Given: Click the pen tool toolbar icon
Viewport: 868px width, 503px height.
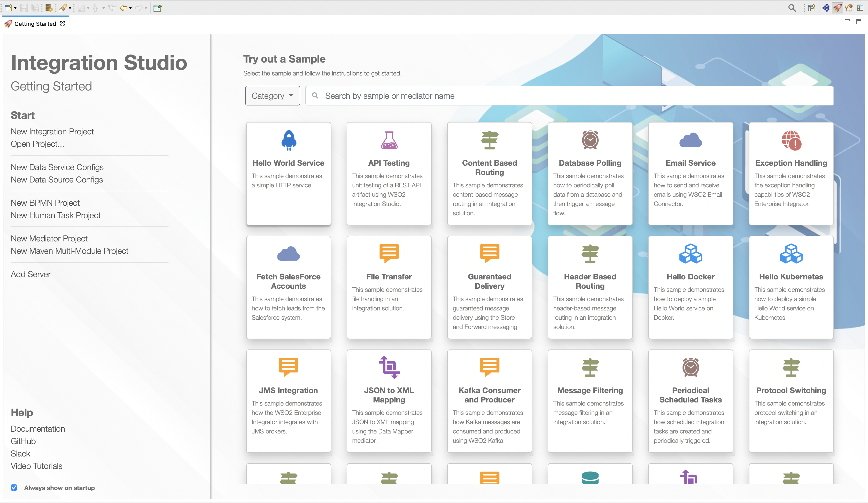Looking at the screenshot, I should click(x=63, y=7).
